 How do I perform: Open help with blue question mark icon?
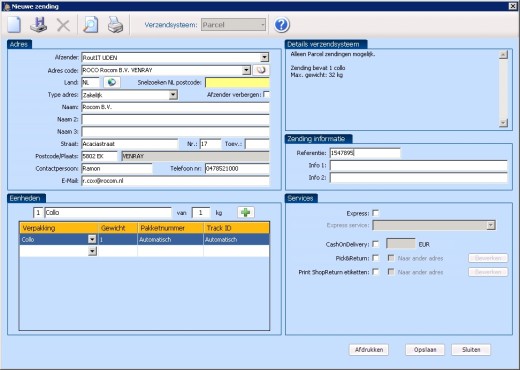coord(281,25)
